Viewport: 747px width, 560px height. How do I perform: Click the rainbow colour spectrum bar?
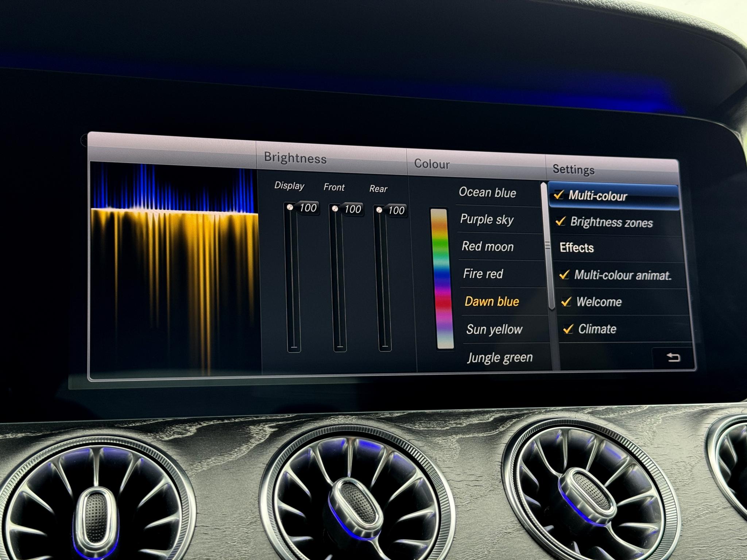(x=442, y=279)
